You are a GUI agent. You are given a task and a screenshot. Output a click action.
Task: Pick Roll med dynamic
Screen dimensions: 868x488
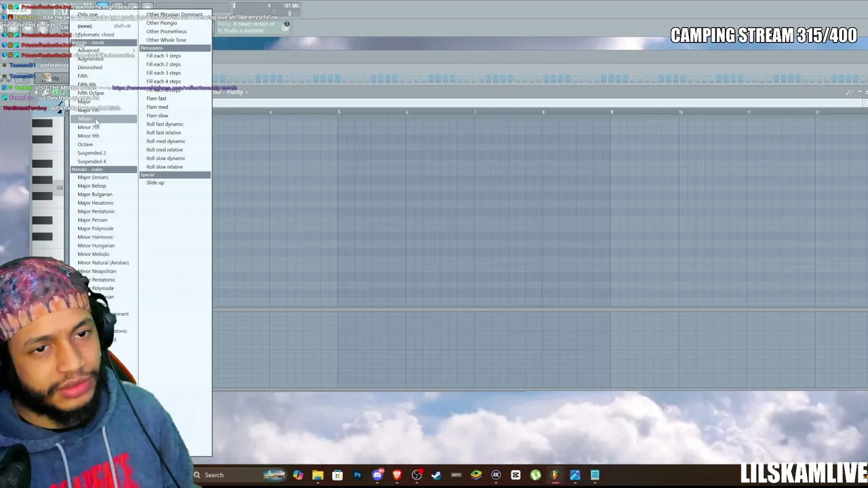tap(175, 141)
